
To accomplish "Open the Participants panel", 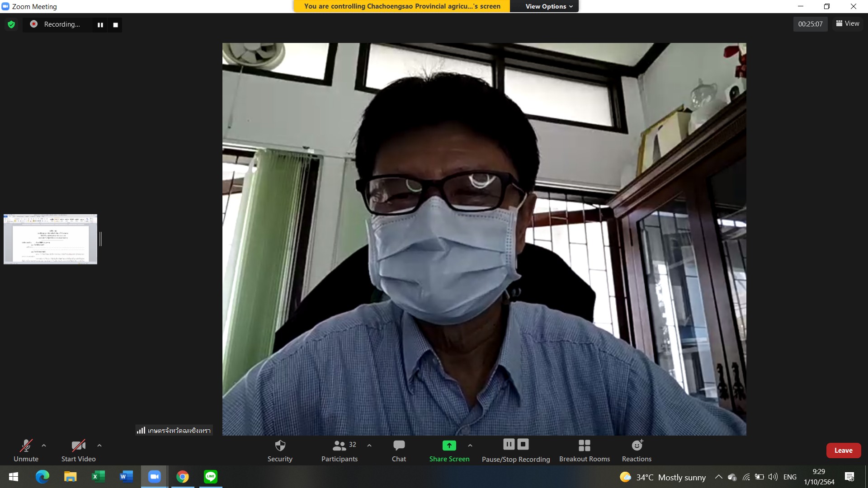I will (339, 450).
